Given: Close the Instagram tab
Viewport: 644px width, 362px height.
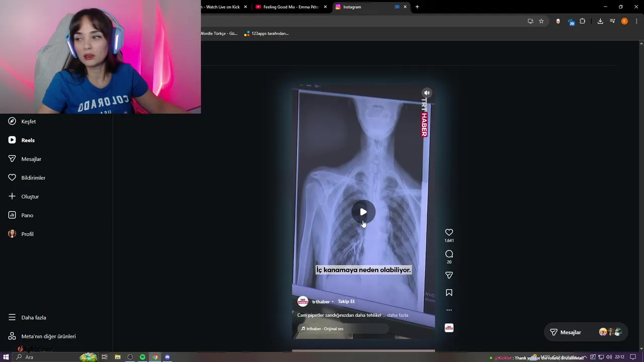Looking at the screenshot, I should click(x=405, y=7).
